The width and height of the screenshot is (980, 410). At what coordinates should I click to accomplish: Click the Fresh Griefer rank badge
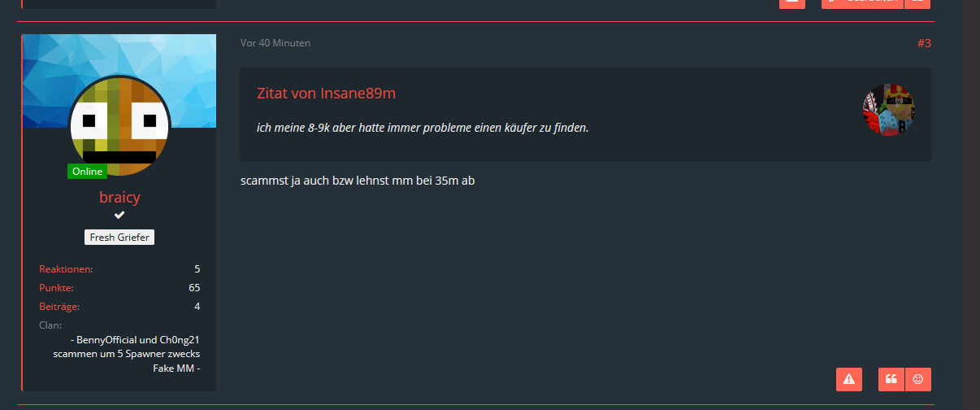coord(119,238)
